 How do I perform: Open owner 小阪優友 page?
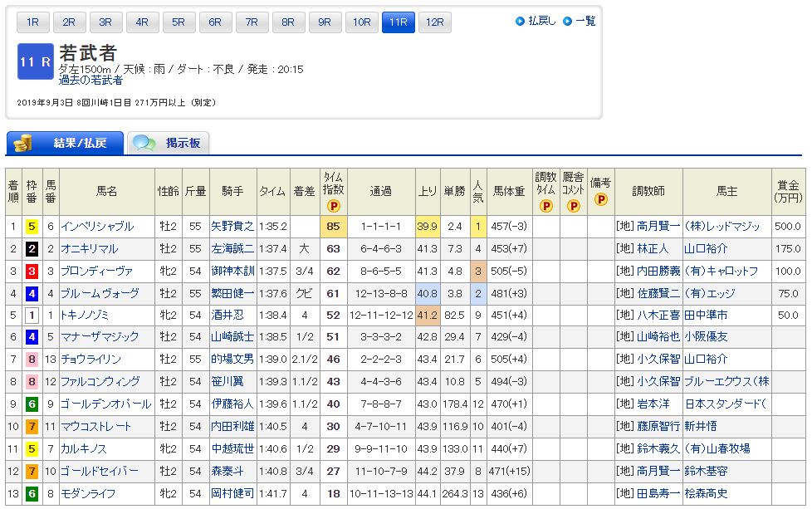pos(706,336)
